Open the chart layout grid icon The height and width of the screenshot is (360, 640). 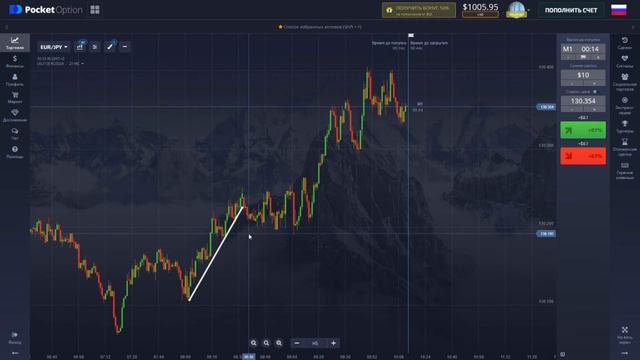click(x=95, y=10)
